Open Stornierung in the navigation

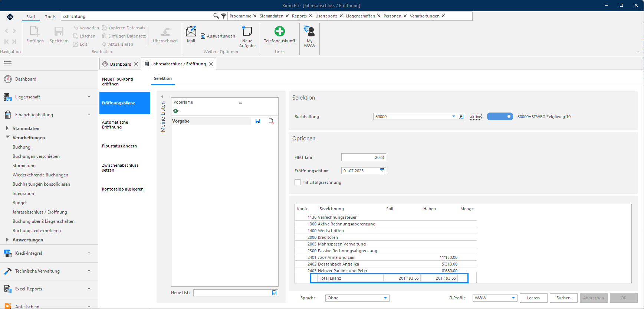24,166
